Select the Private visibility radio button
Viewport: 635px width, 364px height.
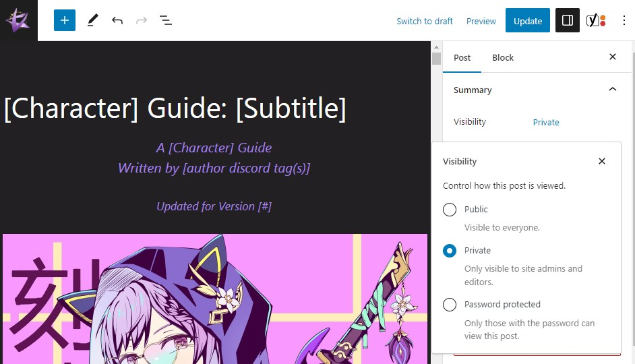450,251
